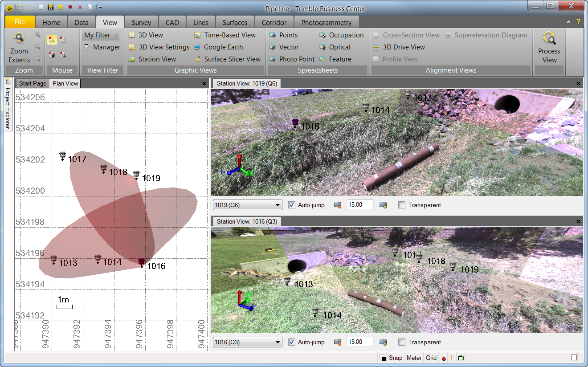Screen dimensions: 588x367
Task: Switch to the Survey ribbon tab
Action: tap(141, 22)
